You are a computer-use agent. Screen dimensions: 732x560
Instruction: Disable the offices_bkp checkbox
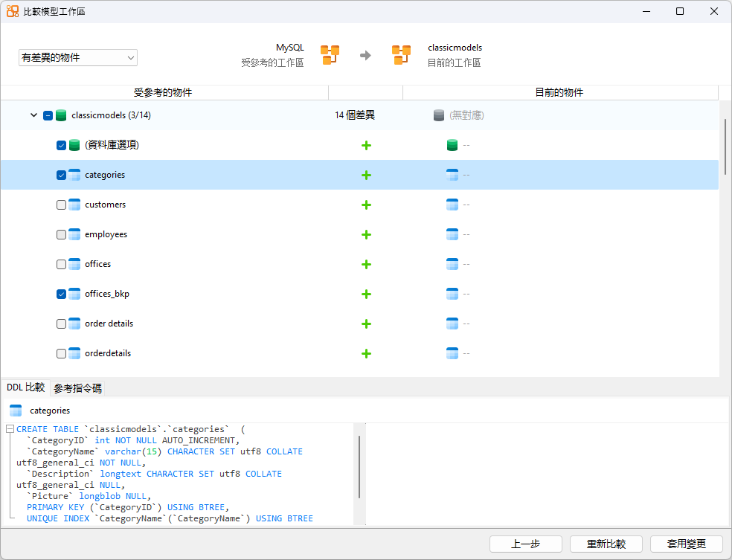pyautogui.click(x=61, y=294)
